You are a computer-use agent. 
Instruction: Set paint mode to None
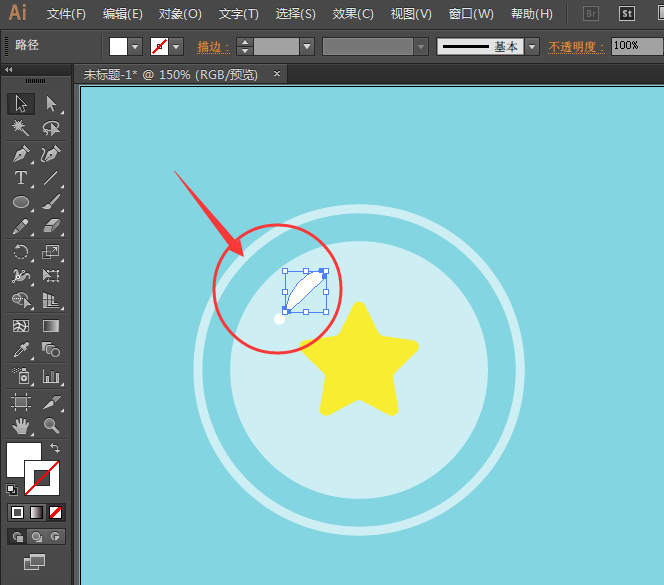point(55,513)
